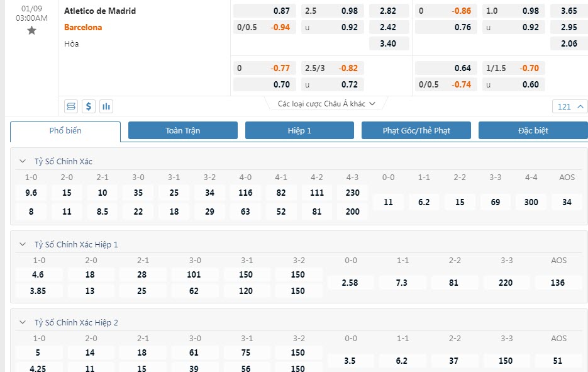
Task: Select the 'Đặc biệt' tab
Action: point(533,130)
